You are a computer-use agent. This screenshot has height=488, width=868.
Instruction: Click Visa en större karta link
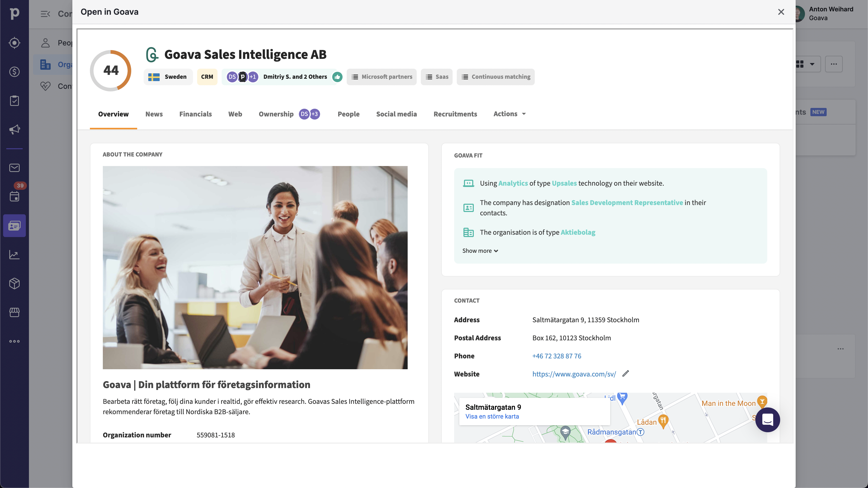pos(492,416)
